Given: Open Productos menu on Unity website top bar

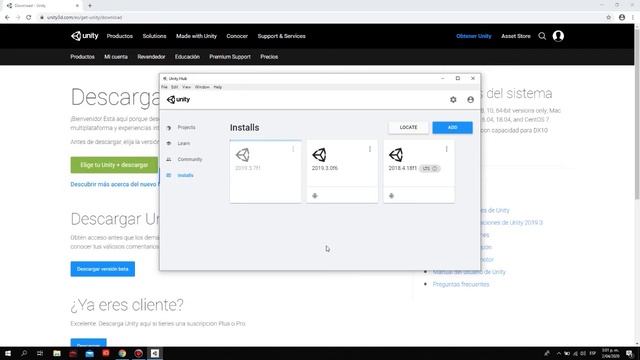Looking at the screenshot, I should click(120, 36).
